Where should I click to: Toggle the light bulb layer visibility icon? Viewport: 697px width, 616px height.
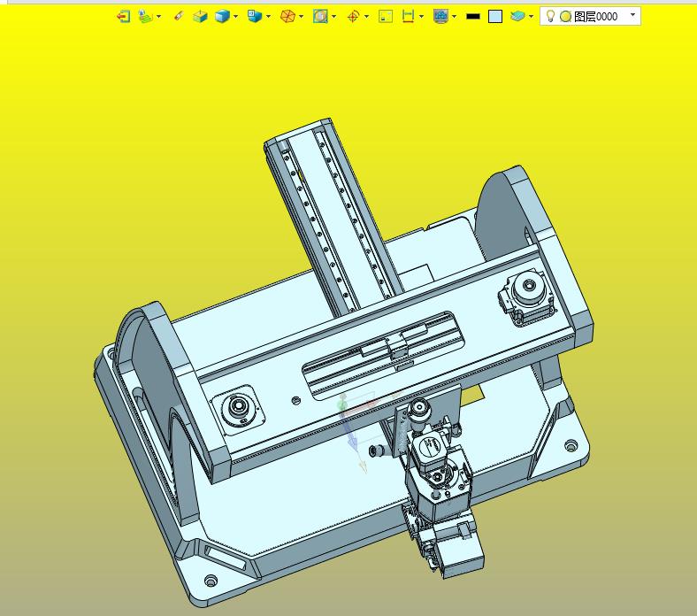click(550, 16)
